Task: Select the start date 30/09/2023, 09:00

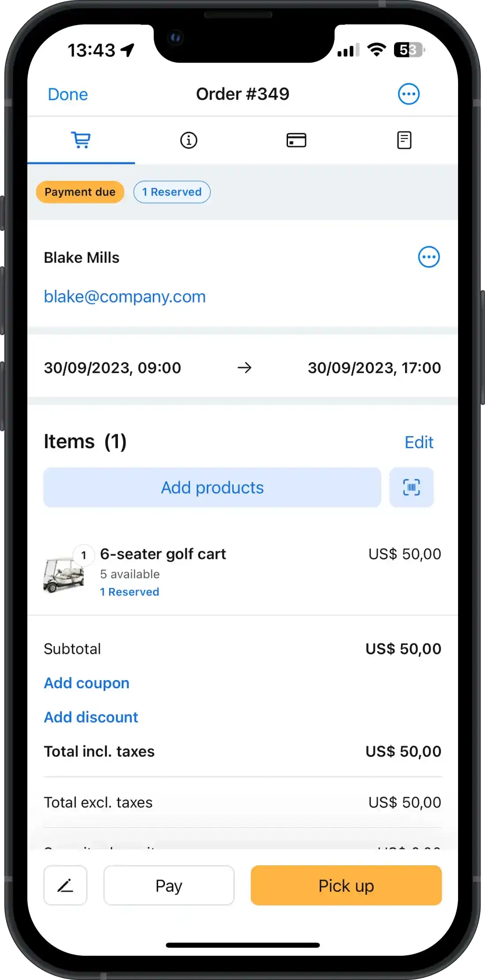Action: [x=113, y=368]
